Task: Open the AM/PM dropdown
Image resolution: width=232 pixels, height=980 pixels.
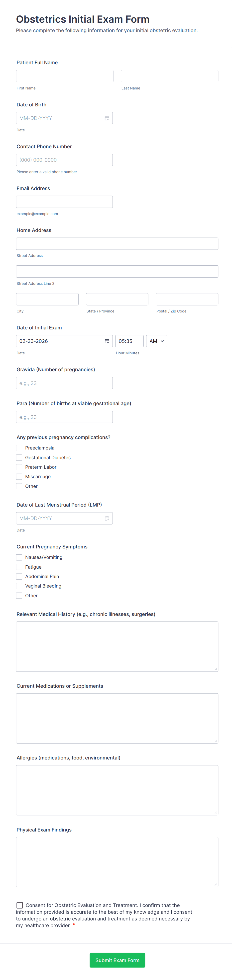Action: click(156, 341)
